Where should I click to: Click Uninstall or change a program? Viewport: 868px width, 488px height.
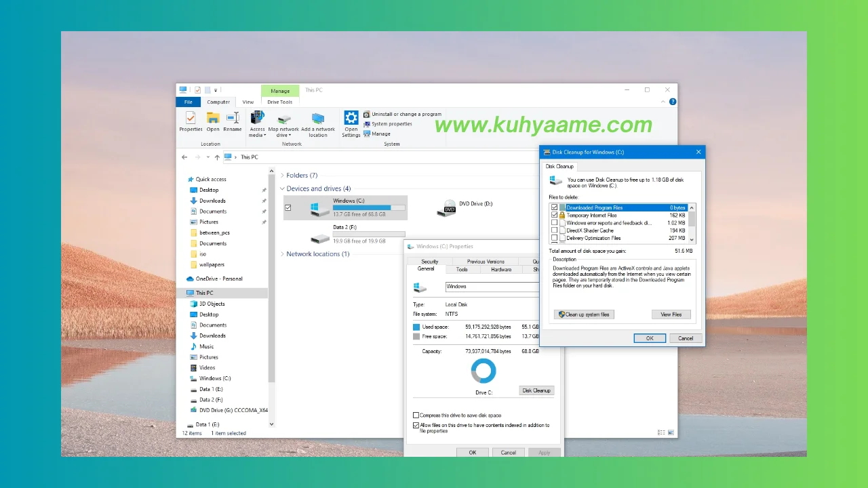(402, 114)
